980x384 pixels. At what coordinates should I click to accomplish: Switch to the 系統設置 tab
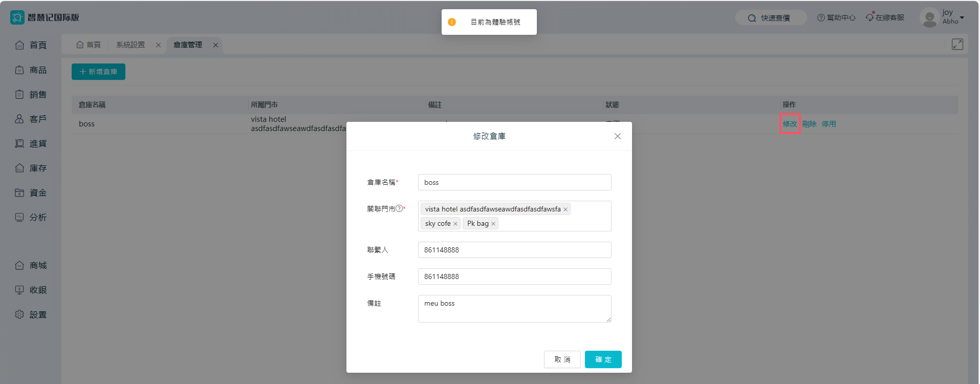(130, 45)
